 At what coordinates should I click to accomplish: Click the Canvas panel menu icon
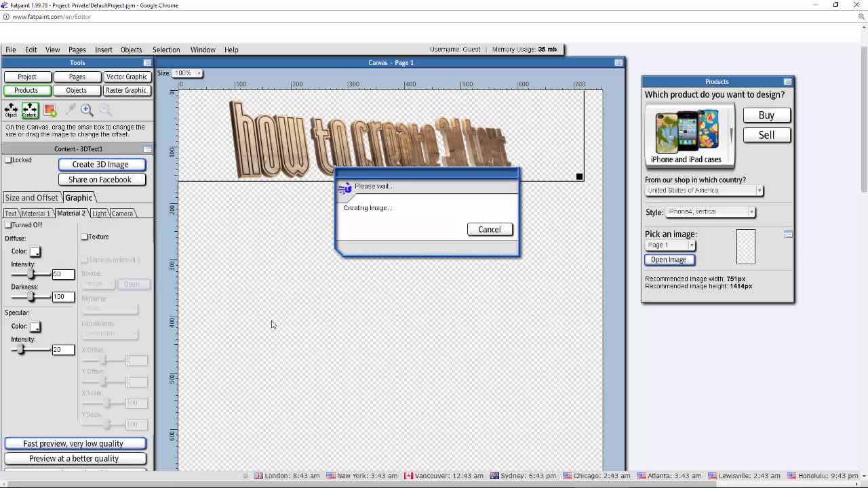point(618,63)
